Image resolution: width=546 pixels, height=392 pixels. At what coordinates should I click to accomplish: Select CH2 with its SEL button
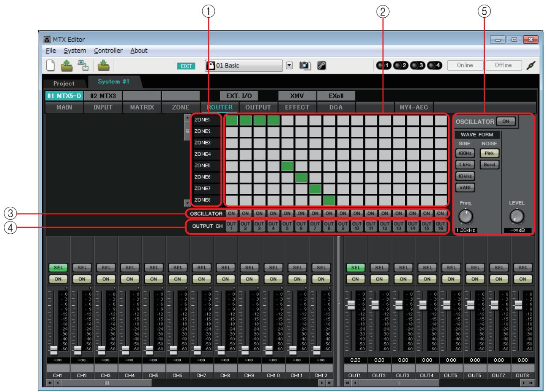pyautogui.click(x=82, y=267)
